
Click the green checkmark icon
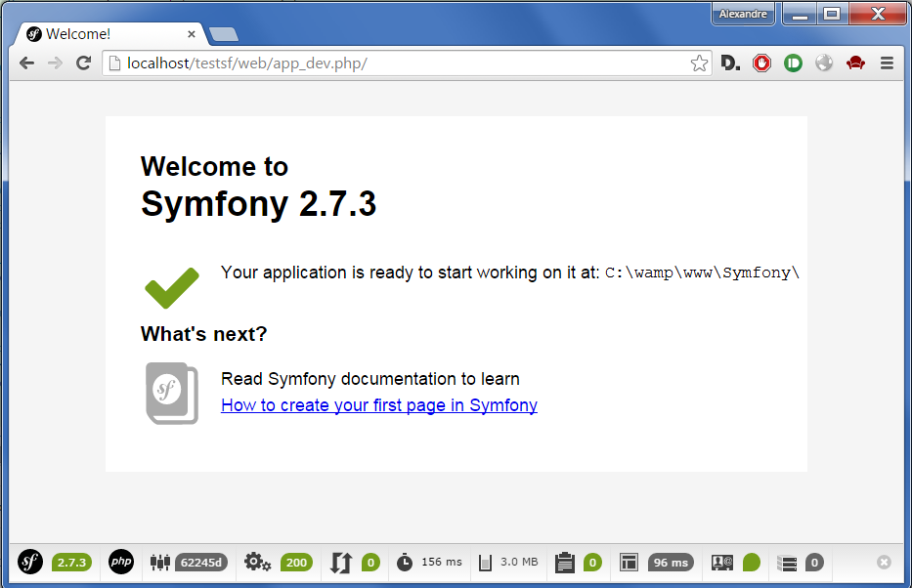click(172, 287)
